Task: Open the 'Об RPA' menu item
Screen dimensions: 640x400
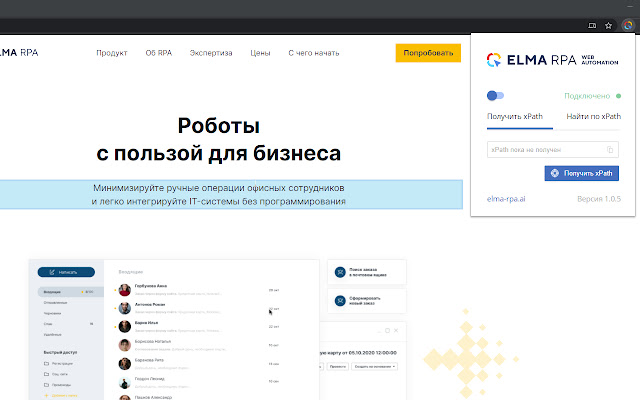Action: (159, 53)
